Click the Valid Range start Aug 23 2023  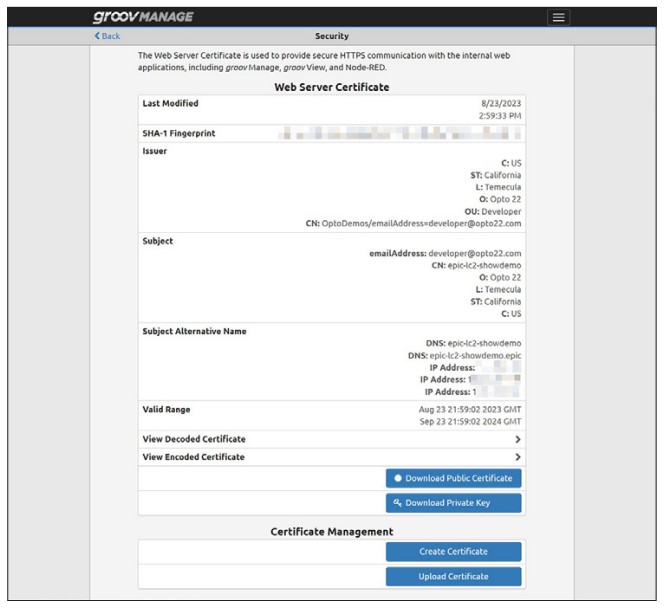[x=470, y=410]
